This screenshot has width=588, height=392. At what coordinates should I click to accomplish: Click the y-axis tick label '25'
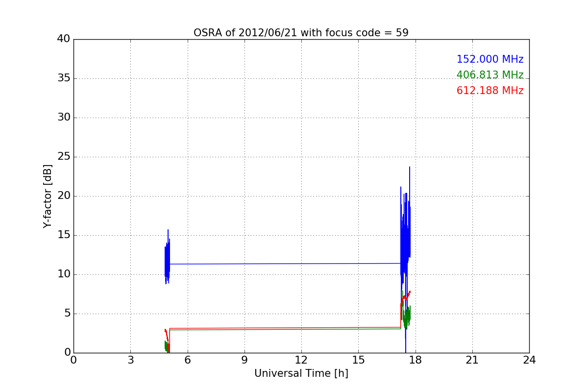pyautogui.click(x=63, y=157)
